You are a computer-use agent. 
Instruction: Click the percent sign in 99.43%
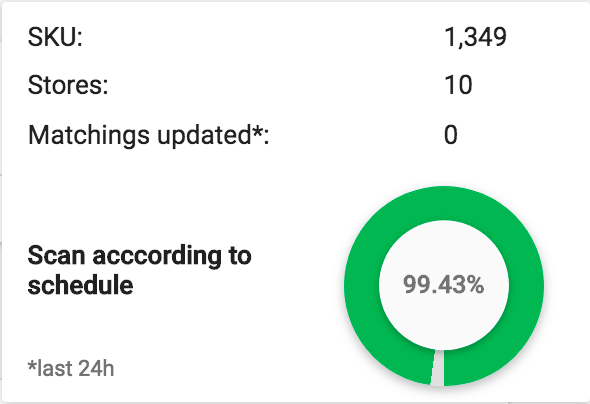pos(476,285)
